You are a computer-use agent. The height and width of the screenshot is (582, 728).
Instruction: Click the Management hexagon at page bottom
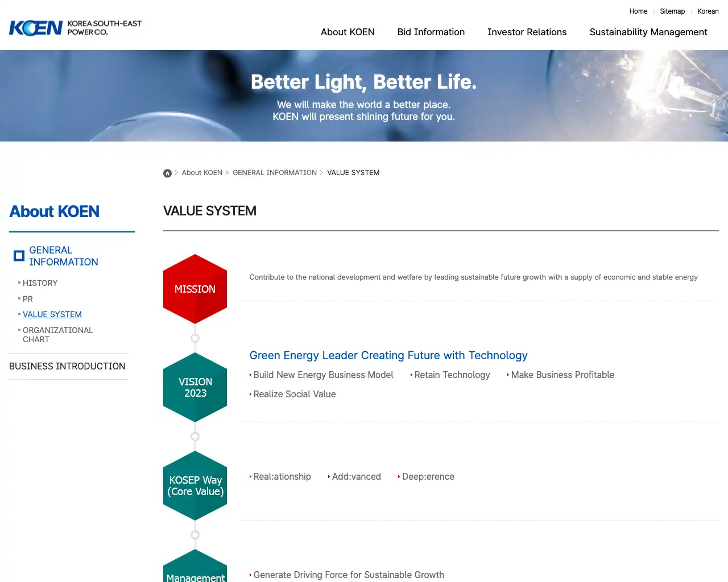[x=195, y=574]
